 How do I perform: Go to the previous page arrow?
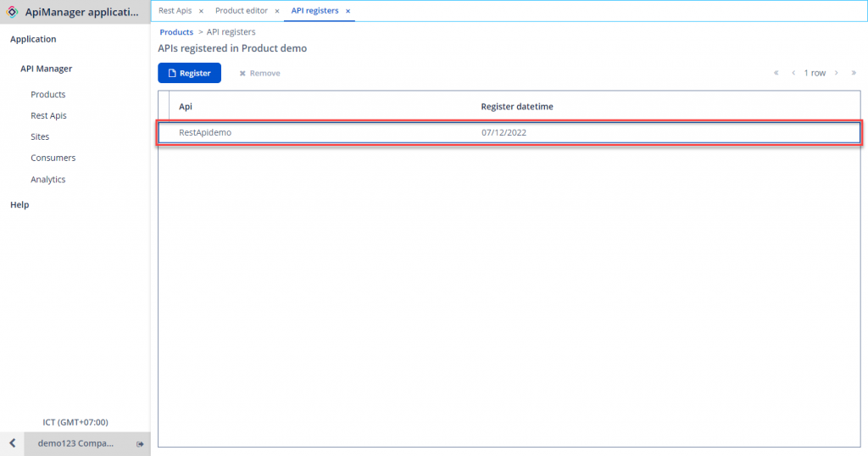pos(793,73)
